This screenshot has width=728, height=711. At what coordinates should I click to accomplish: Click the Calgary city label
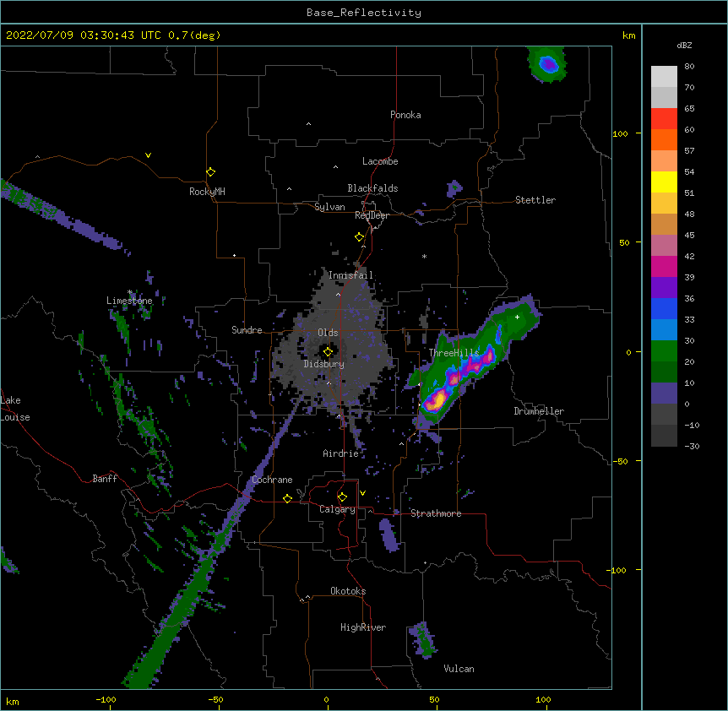tap(338, 509)
